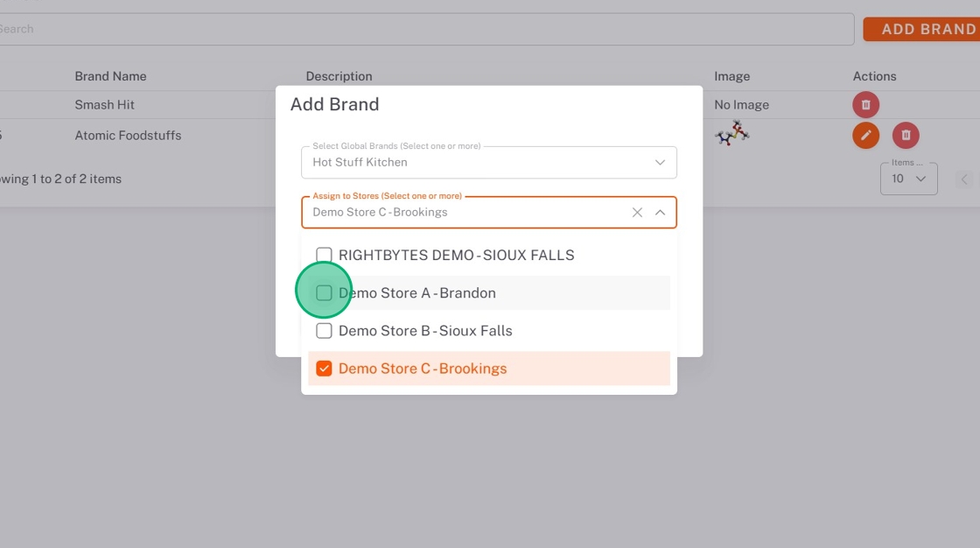980x548 pixels.
Task: Click the Description column header
Action: (x=339, y=76)
